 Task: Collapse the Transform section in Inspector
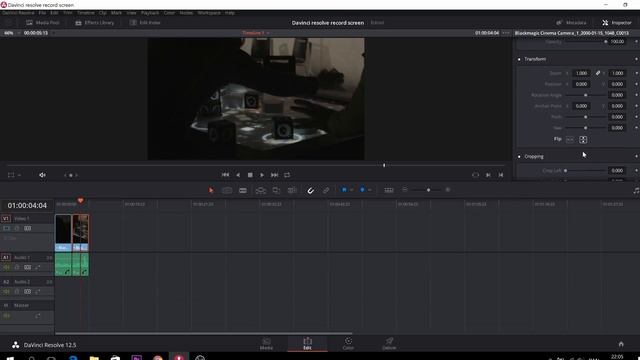[535, 59]
